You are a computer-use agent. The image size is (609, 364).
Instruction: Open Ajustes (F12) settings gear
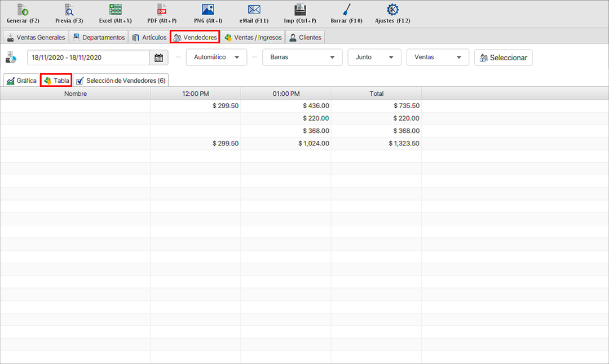392,10
